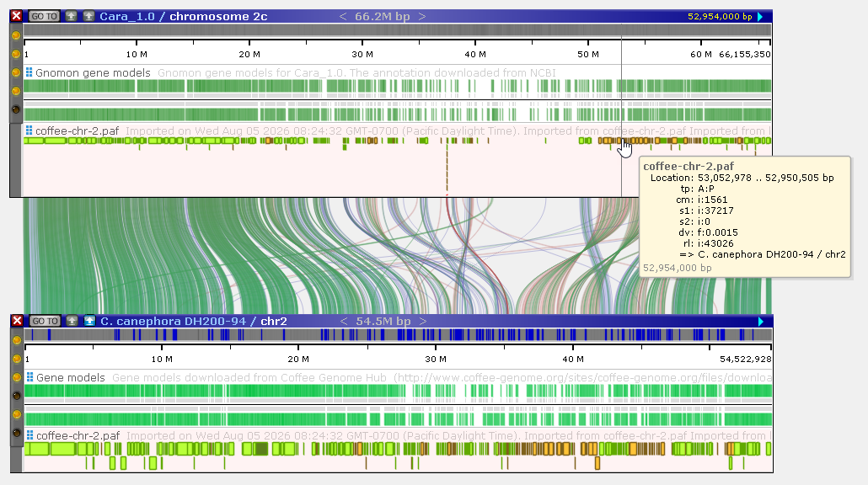Click Cara_1.0 genome name link
Screen dimensions: 868x485
click(127, 17)
